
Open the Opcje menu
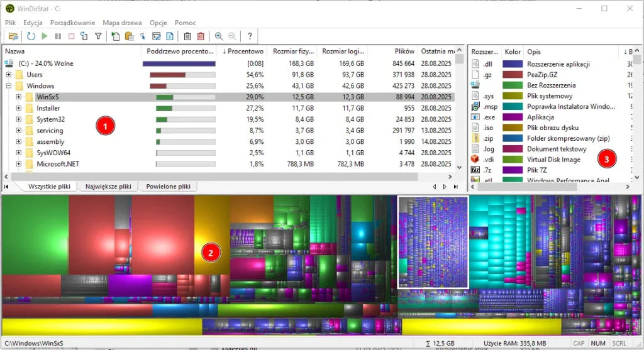(x=158, y=23)
